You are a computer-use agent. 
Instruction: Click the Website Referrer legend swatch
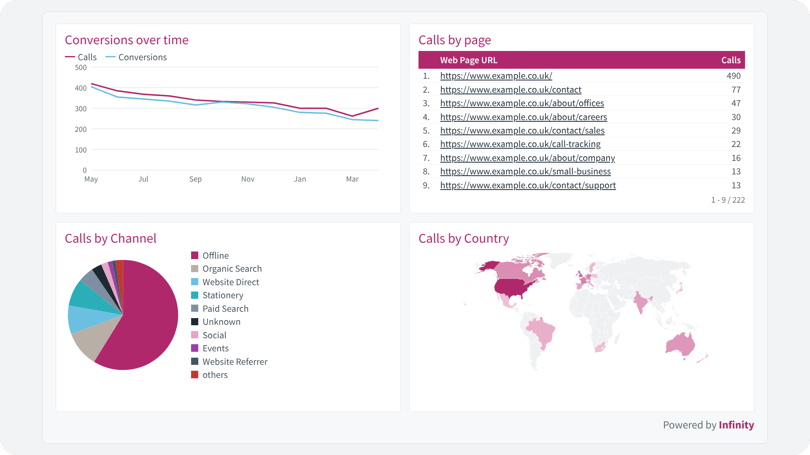click(x=195, y=362)
